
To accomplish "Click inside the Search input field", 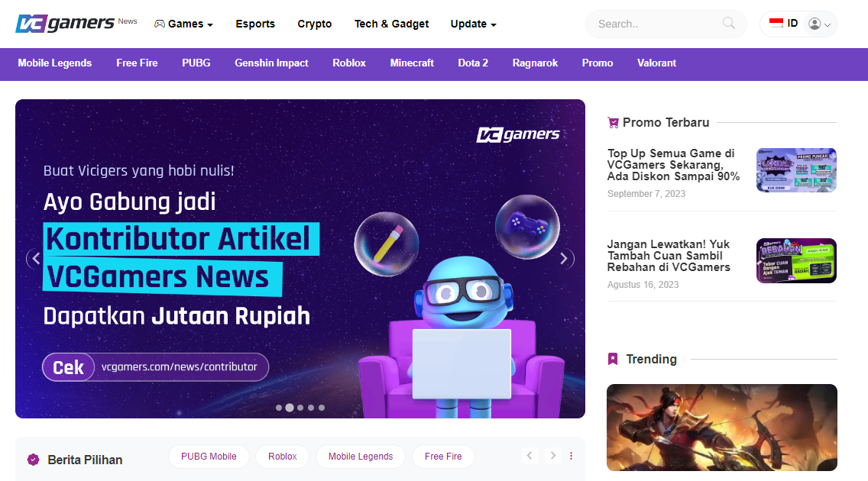I will (x=657, y=24).
